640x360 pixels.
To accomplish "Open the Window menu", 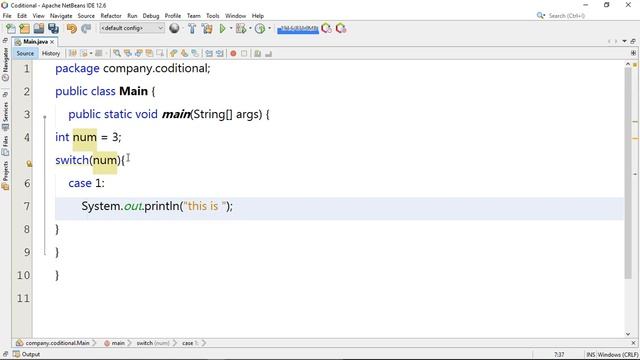I will pyautogui.click(x=236, y=16).
